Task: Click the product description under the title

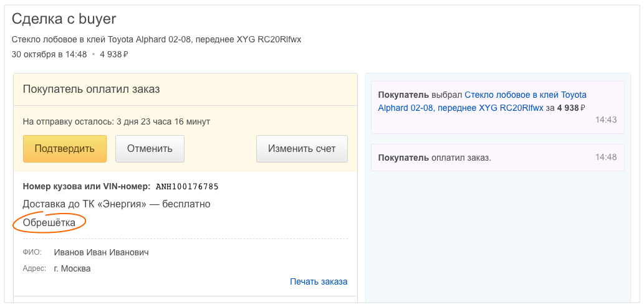Action: pos(156,39)
